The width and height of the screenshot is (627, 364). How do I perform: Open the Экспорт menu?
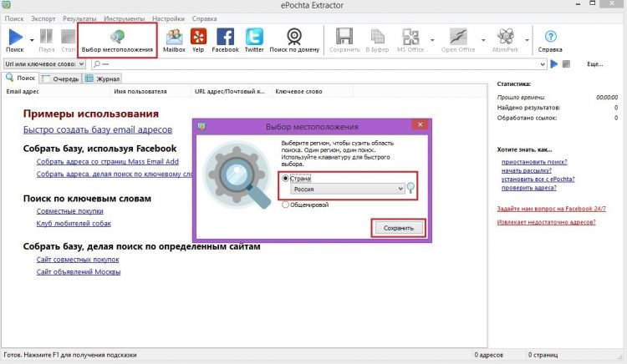[x=43, y=18]
